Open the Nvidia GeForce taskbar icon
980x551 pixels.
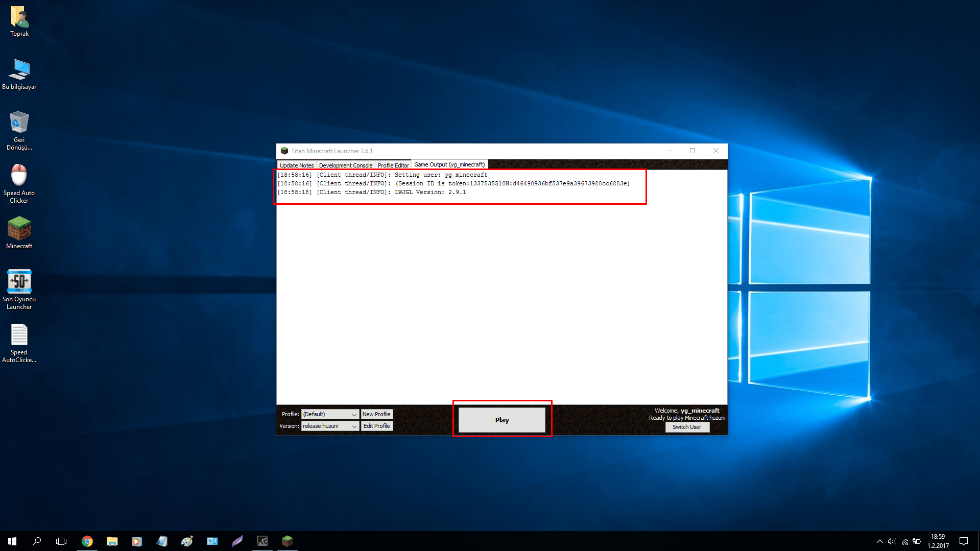(x=262, y=541)
